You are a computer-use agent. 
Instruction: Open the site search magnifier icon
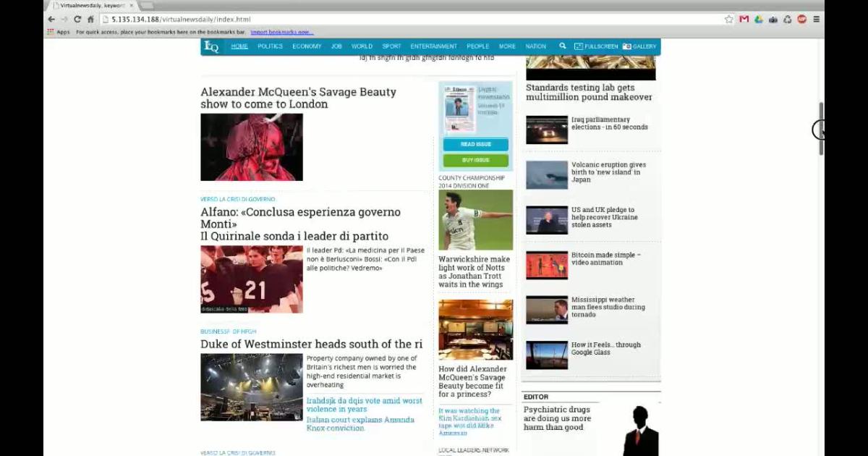point(563,46)
